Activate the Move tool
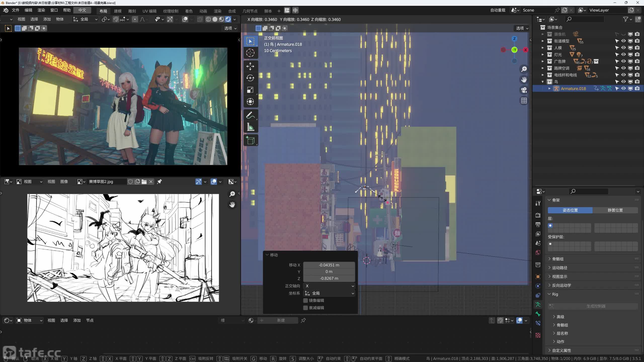 point(250,66)
